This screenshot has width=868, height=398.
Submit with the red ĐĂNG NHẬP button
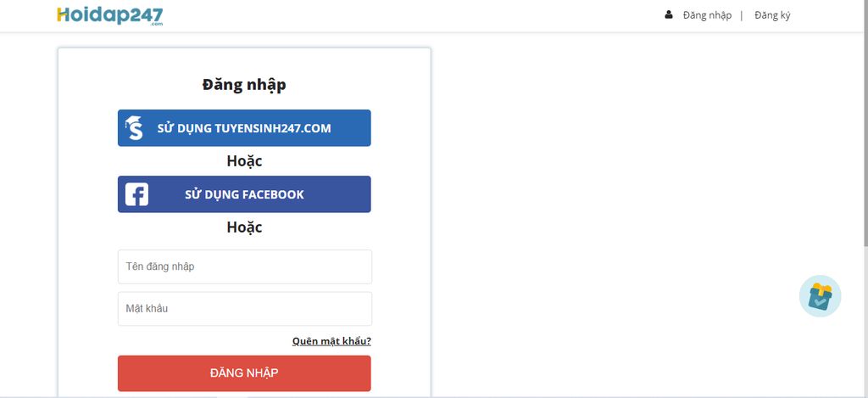[x=244, y=373]
